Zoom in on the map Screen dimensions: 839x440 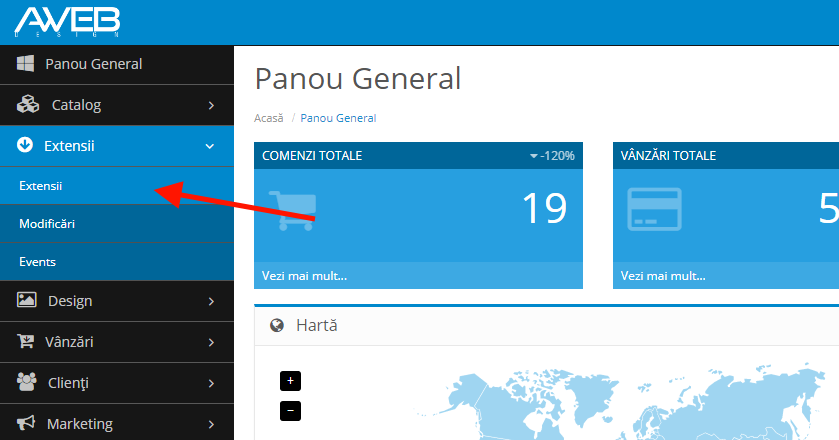(290, 381)
